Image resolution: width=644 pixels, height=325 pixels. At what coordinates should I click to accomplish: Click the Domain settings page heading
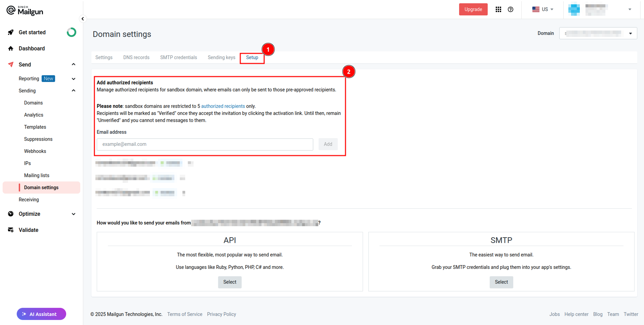[122, 34]
